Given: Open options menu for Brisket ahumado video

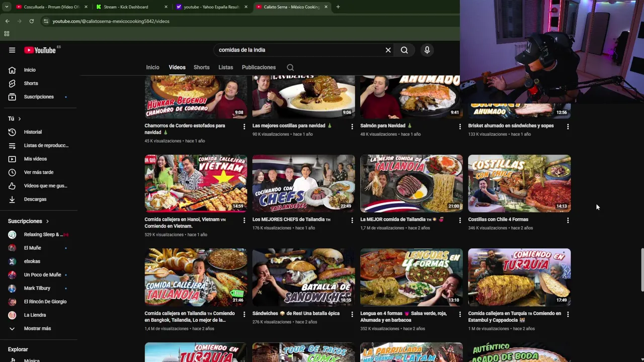Looking at the screenshot, I should coord(568,127).
